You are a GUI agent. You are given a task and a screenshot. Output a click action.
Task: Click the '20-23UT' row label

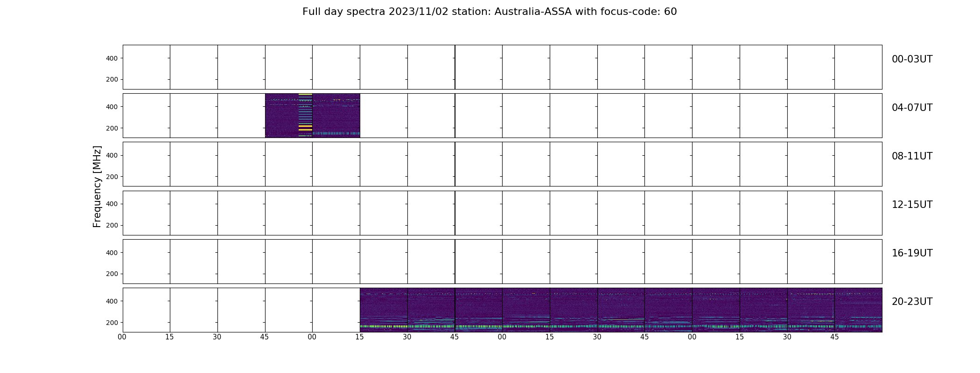click(x=912, y=302)
